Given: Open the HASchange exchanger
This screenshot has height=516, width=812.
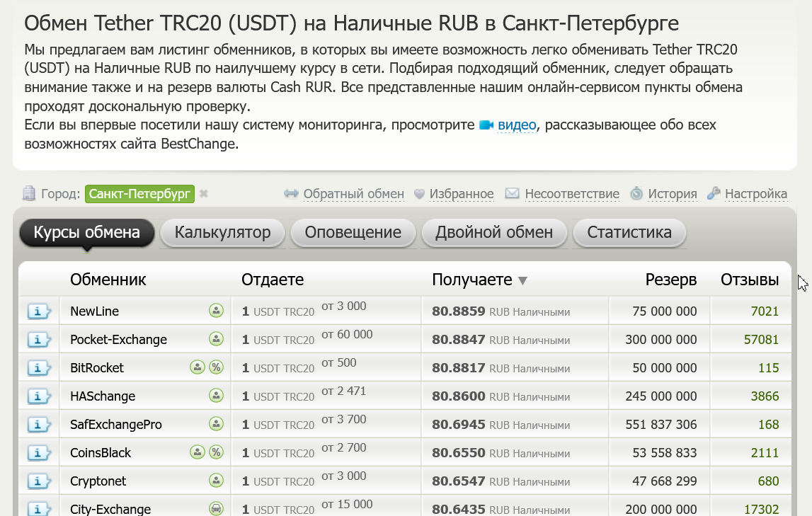Looking at the screenshot, I should pyautogui.click(x=103, y=396).
